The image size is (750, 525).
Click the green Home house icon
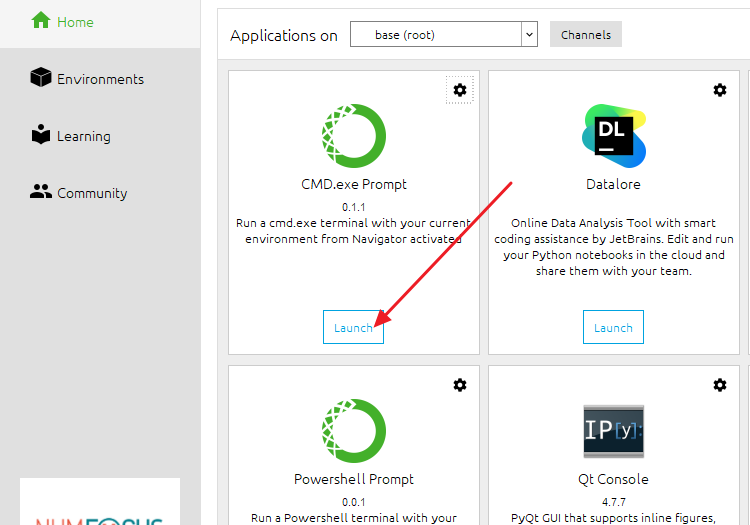point(41,20)
